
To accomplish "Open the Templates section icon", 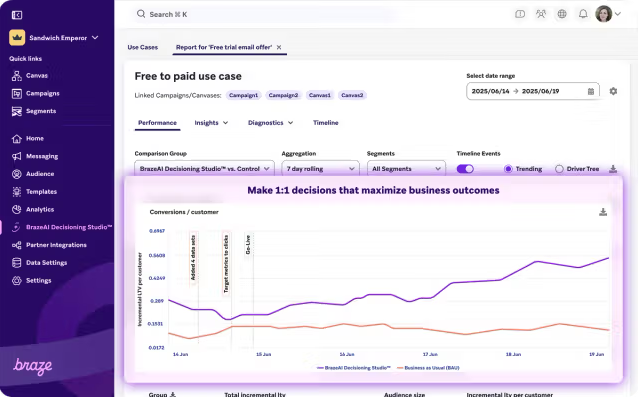I will click(17, 192).
